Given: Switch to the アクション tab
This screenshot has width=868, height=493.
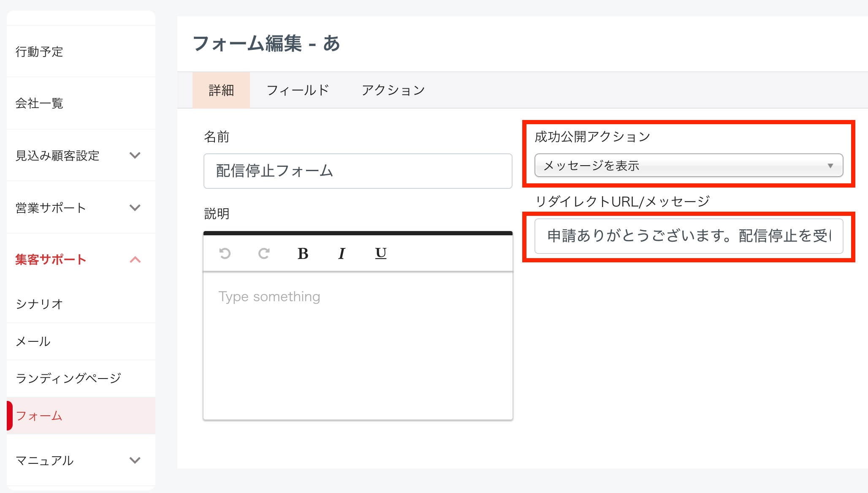Looking at the screenshot, I should pos(393,90).
